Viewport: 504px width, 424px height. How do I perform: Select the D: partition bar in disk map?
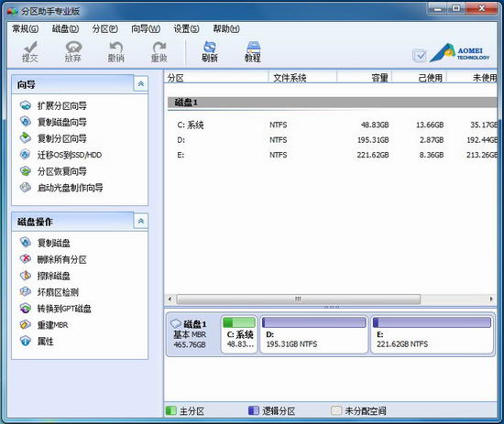click(x=313, y=334)
